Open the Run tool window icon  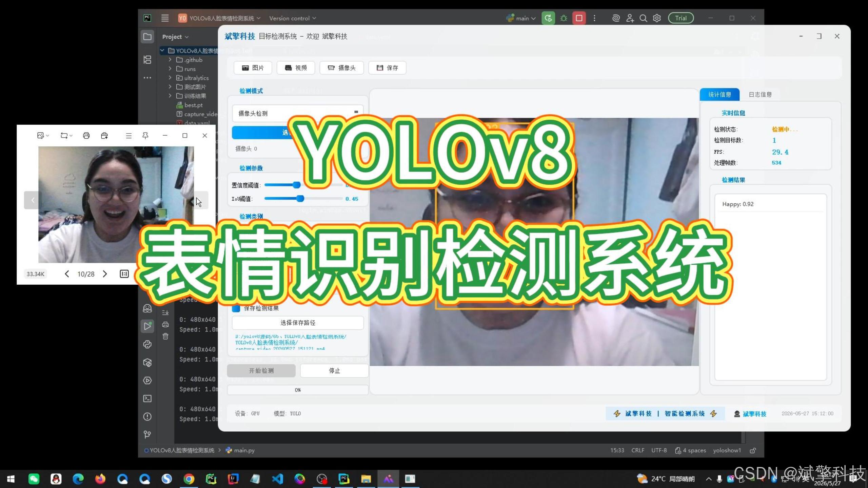pos(147,326)
